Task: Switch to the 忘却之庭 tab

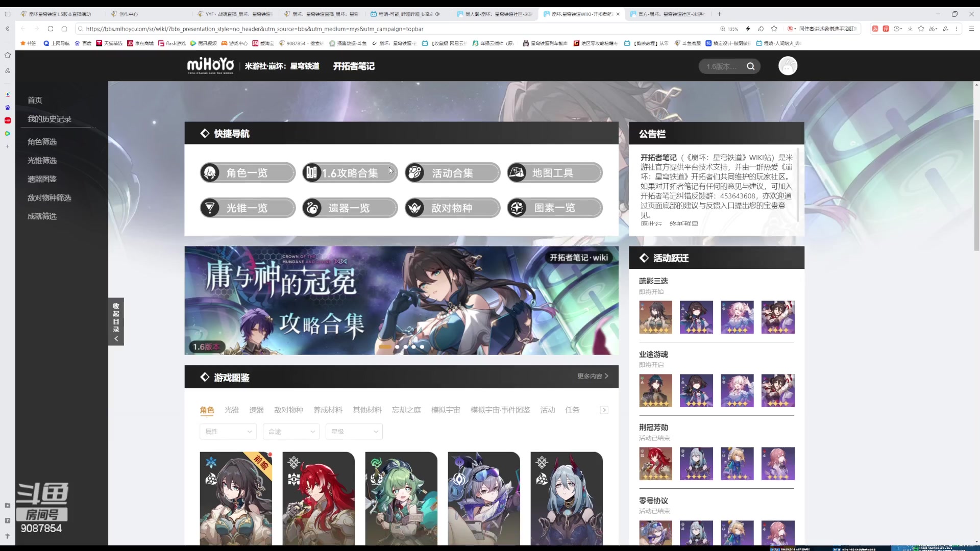Action: click(406, 410)
